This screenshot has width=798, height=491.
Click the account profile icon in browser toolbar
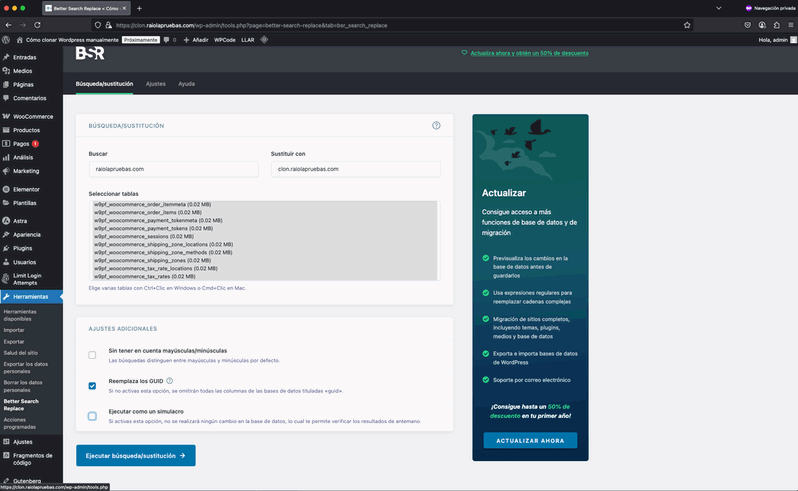point(762,25)
